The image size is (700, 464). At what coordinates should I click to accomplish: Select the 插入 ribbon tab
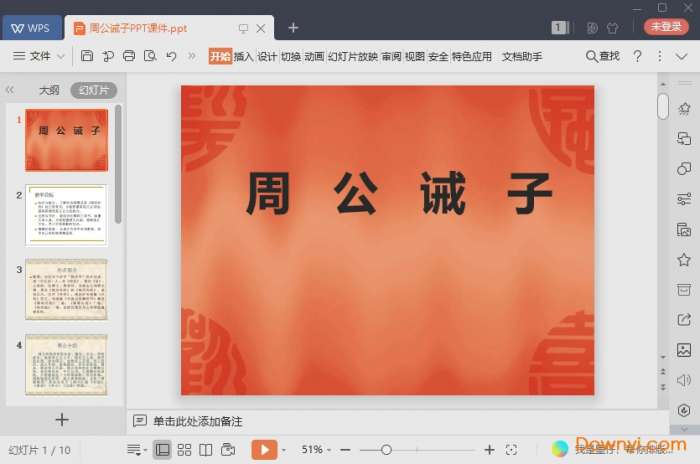[x=243, y=56]
